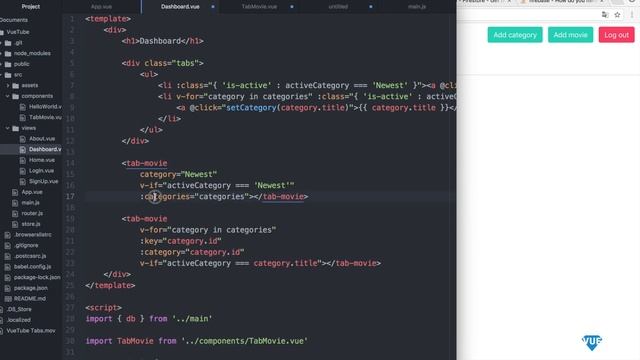Image resolution: width=640 pixels, height=360 pixels.
Task: Click the file icon beside package.json
Action: pos(7,288)
